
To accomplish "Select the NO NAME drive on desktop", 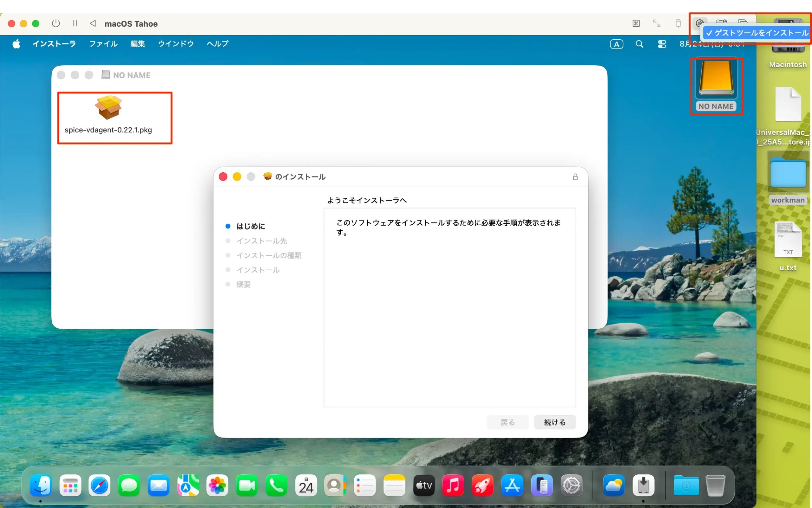I will pyautogui.click(x=716, y=86).
